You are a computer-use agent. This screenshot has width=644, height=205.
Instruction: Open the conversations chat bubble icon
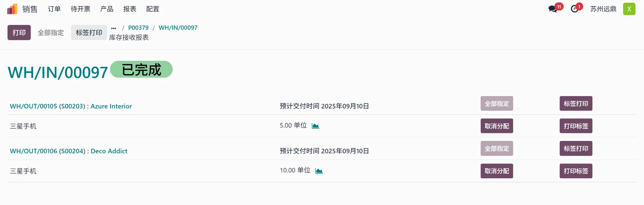point(552,9)
